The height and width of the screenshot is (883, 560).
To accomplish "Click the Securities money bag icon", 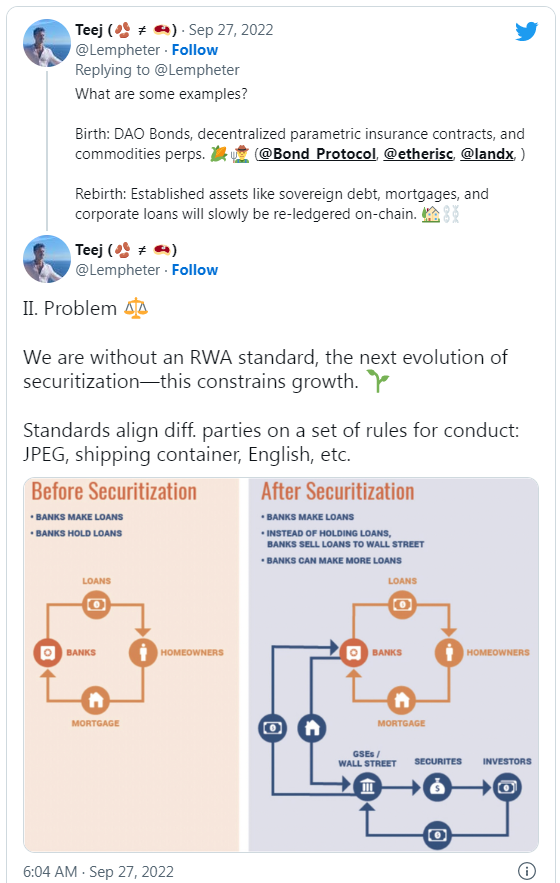I will pyautogui.click(x=437, y=787).
